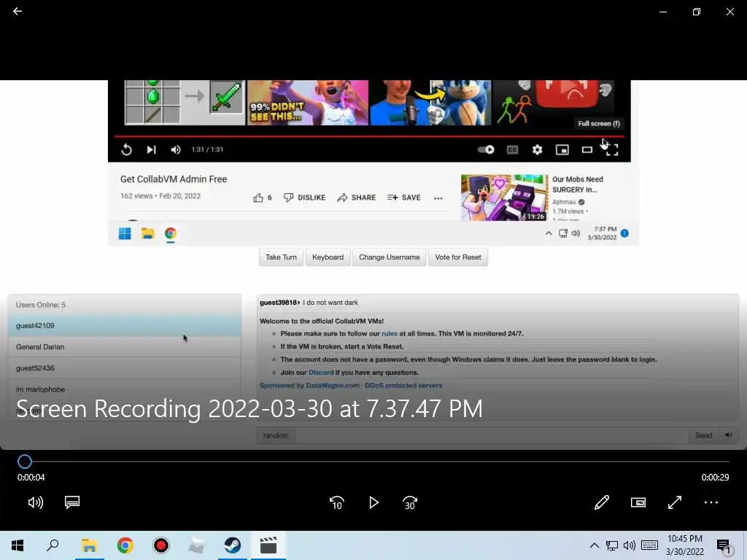Click the red record app icon
747x560 pixels.
tap(161, 545)
